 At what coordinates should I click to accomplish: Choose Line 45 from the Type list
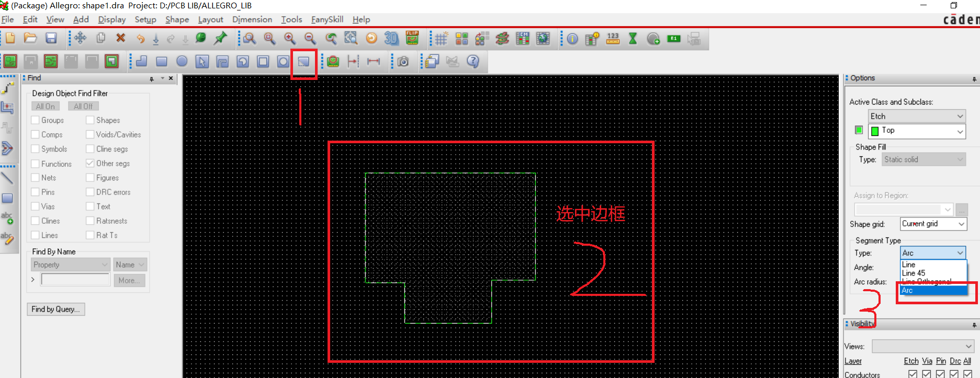[914, 273]
